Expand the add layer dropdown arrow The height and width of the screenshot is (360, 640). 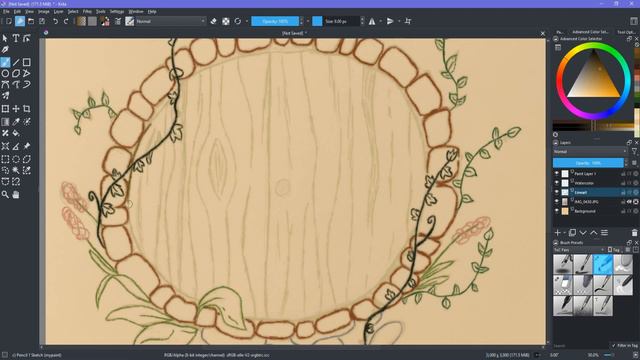tap(564, 233)
